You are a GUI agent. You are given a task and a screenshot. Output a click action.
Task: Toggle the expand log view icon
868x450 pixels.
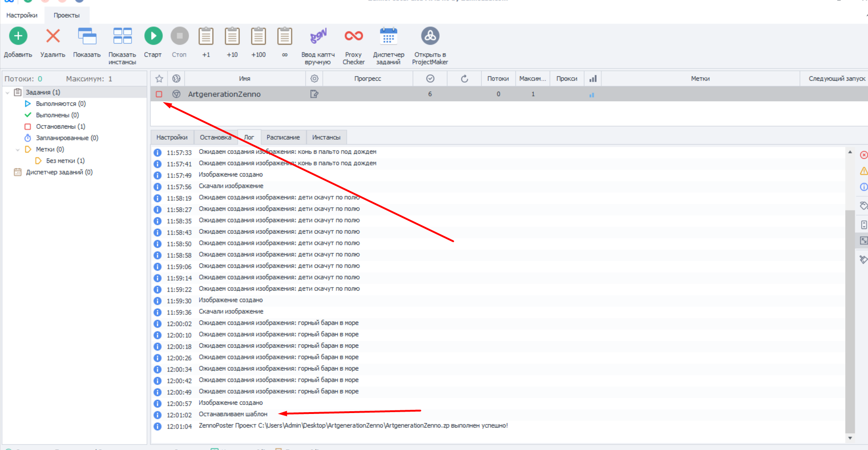coord(863,241)
